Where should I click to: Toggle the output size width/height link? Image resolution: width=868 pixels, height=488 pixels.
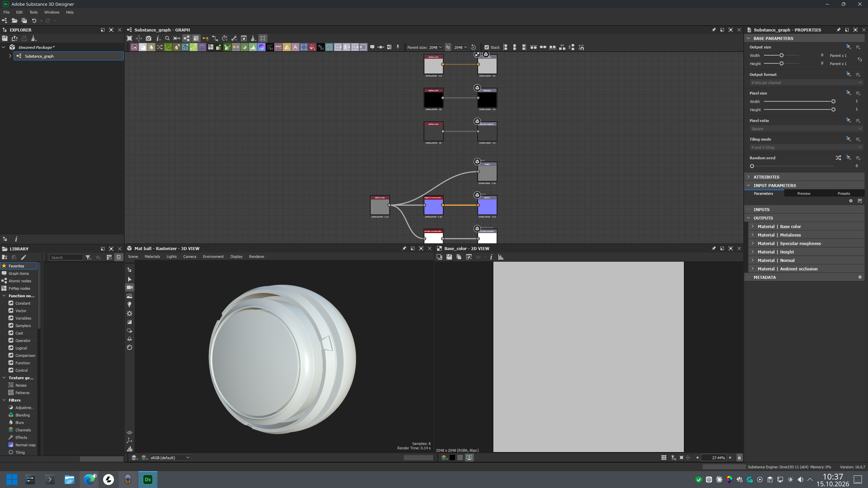(860, 59)
